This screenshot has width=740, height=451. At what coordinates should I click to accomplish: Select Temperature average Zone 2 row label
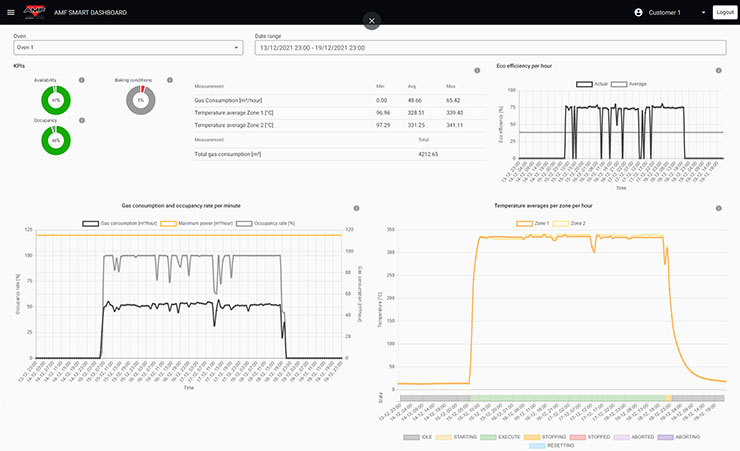[234, 125]
